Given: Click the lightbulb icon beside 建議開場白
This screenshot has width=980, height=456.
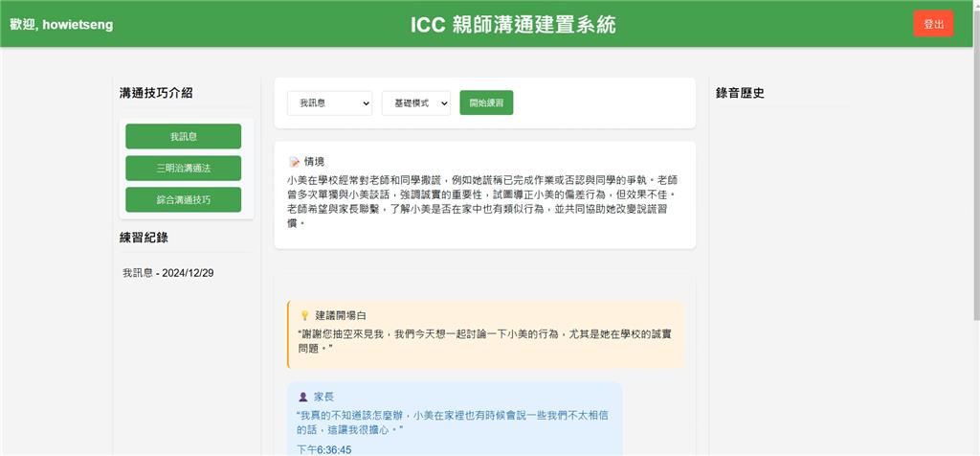Looking at the screenshot, I should [x=304, y=316].
